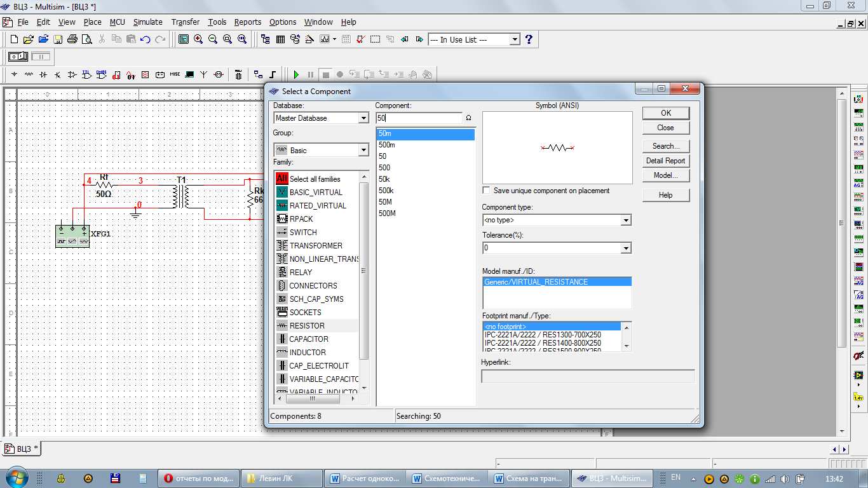Select the 50k value in list
This screenshot has height=488, width=868.
(384, 179)
